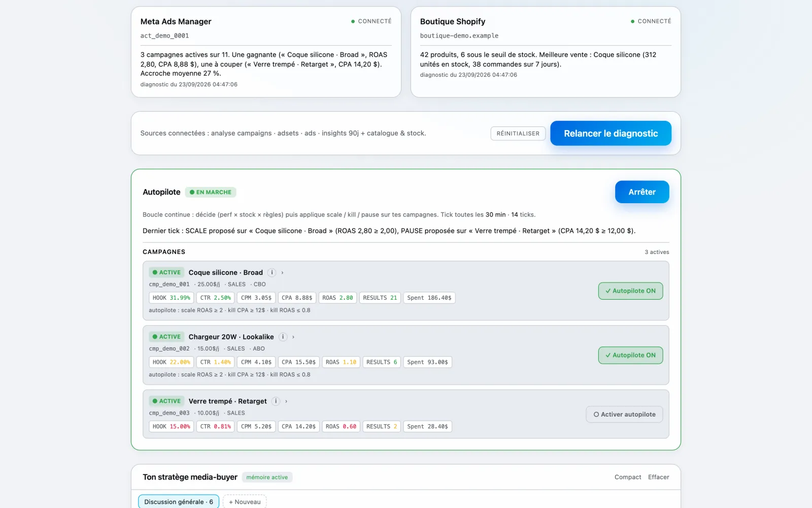Viewport: 812px width, 508px height.
Task: Expand Coque silicone · Broad campaign chevron
Action: [x=283, y=273]
